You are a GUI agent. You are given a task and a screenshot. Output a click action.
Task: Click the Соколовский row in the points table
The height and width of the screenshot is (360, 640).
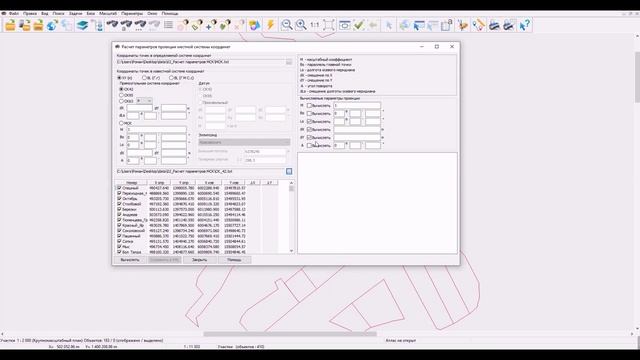click(198, 231)
